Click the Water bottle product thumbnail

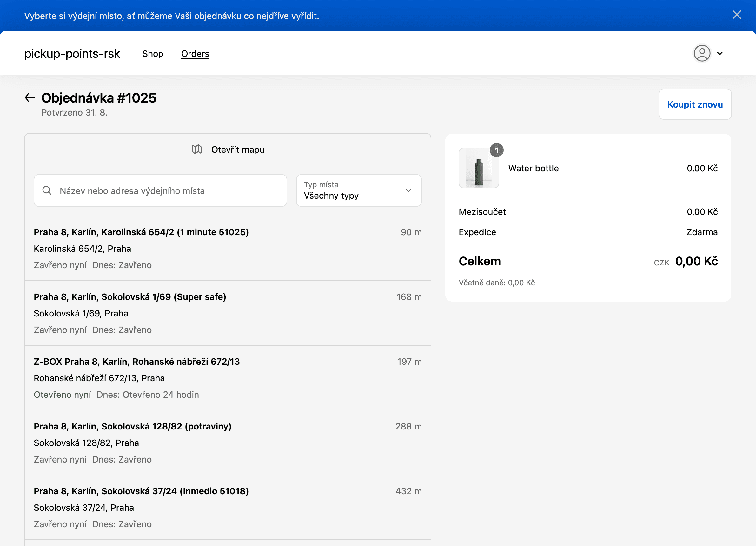479,168
